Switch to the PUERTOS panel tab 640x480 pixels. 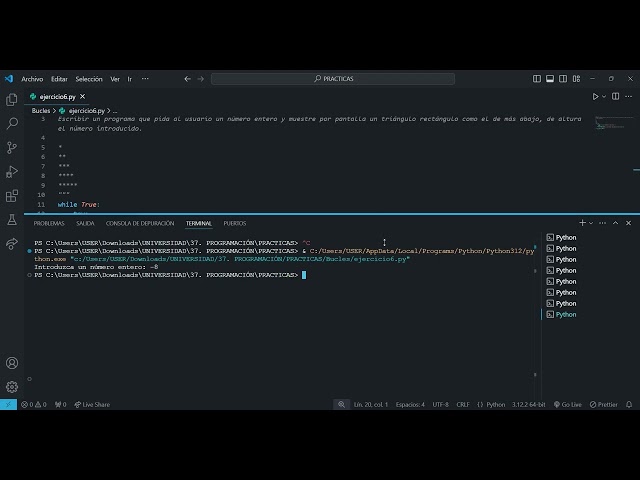coord(235,223)
